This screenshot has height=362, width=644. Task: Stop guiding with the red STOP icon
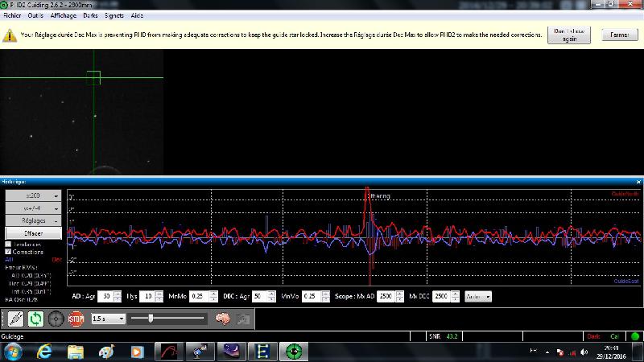point(76,319)
